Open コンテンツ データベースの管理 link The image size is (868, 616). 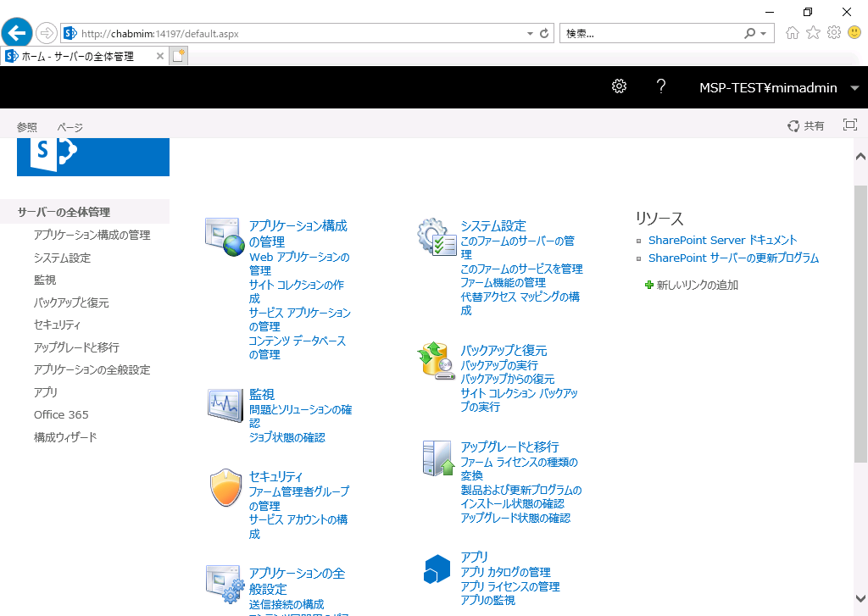point(298,347)
